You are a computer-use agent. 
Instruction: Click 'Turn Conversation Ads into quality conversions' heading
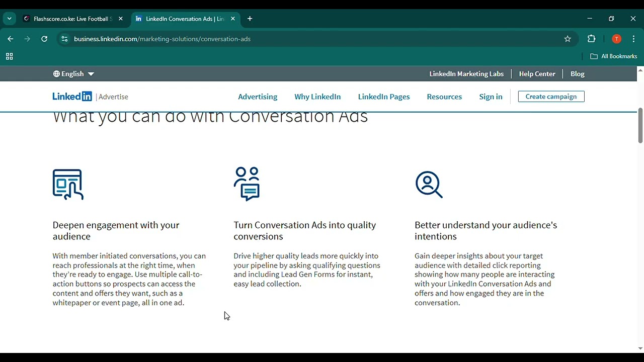pos(305,231)
